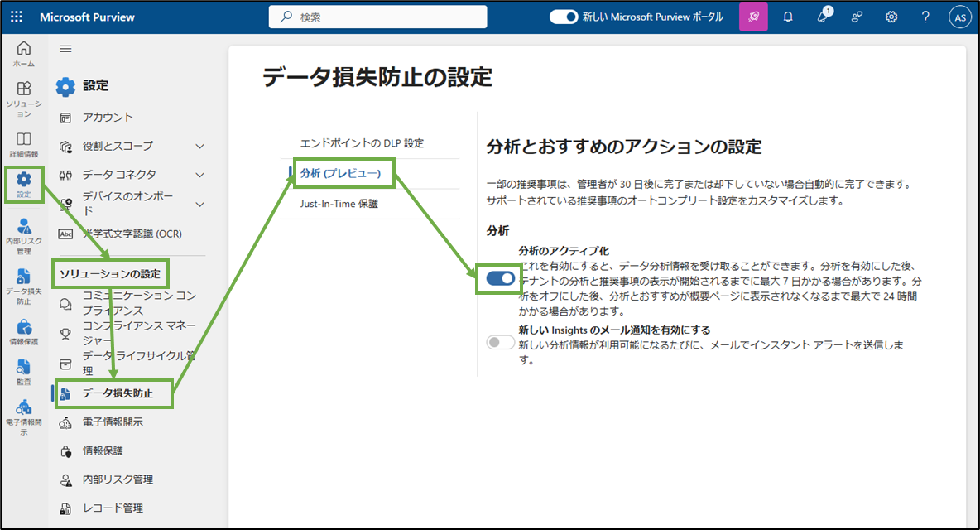This screenshot has width=980, height=530.
Task: Open ソリューション in the left rail
Action: (24, 100)
